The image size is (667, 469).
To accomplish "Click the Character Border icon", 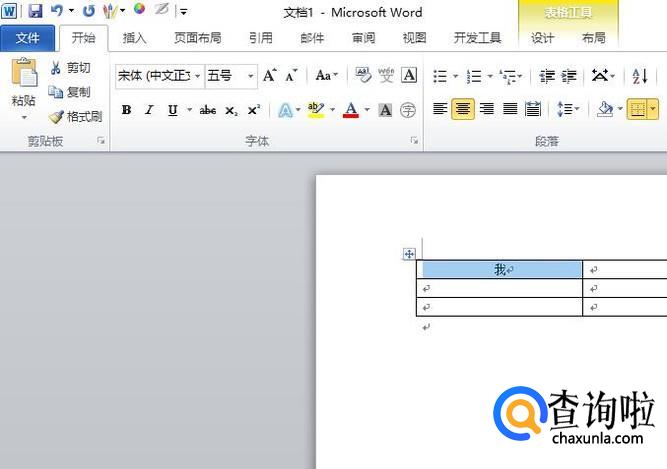I will (x=409, y=75).
